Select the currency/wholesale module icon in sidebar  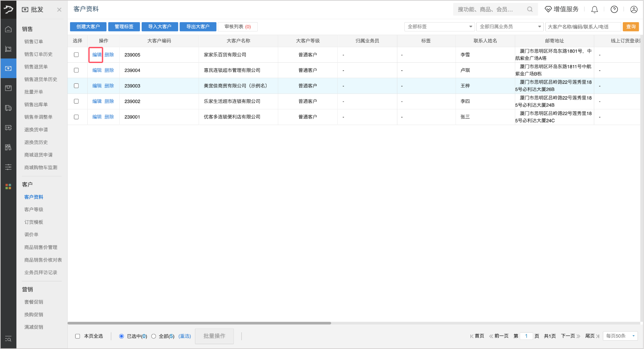pyautogui.click(x=8, y=68)
